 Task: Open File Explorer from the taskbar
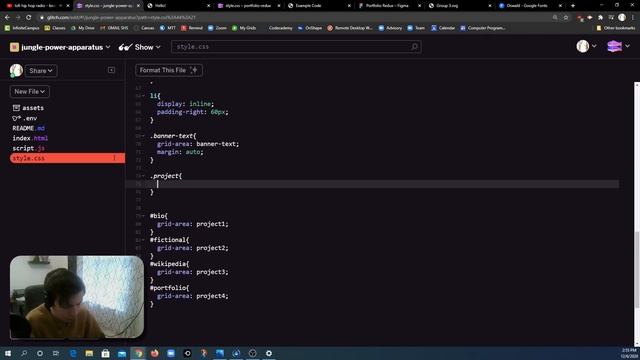pos(89,353)
